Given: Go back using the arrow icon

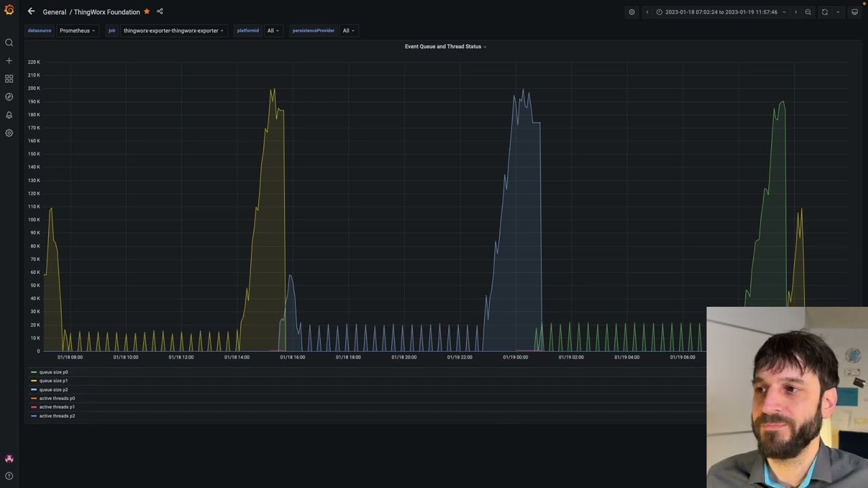Looking at the screenshot, I should 31,12.
